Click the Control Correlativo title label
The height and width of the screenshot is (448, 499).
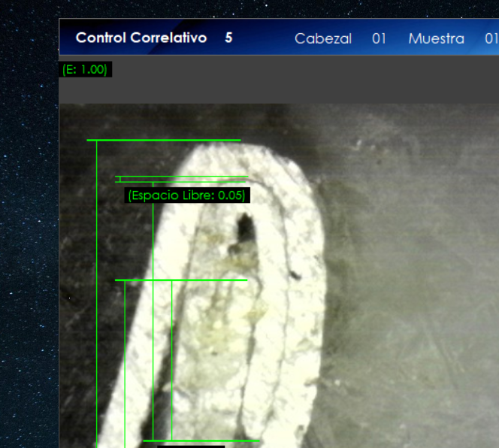pos(141,38)
